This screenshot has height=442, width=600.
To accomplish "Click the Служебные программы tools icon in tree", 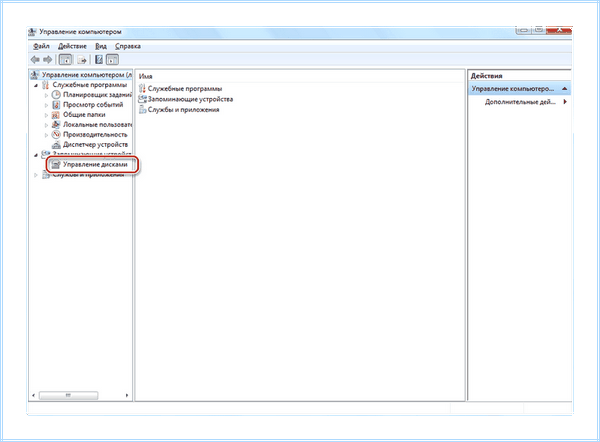I will (x=46, y=85).
